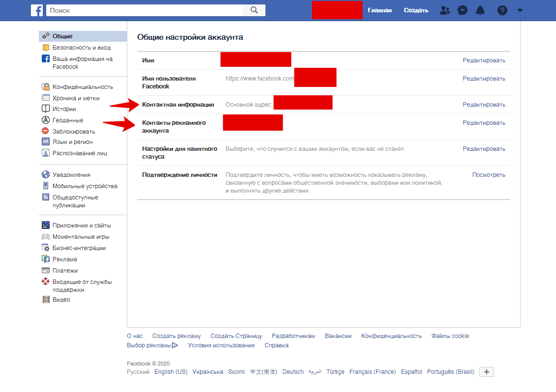
Task: Click the search magnifier button
Action: (x=254, y=10)
